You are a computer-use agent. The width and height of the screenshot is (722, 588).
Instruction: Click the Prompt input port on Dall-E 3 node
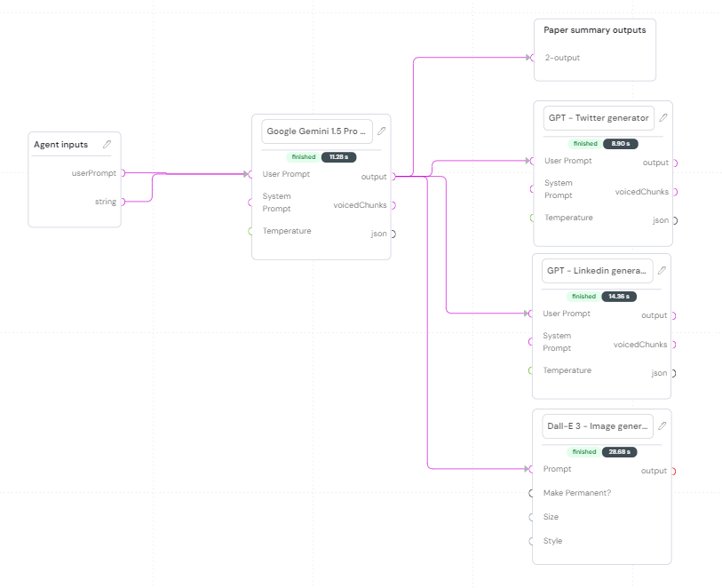pos(531,469)
